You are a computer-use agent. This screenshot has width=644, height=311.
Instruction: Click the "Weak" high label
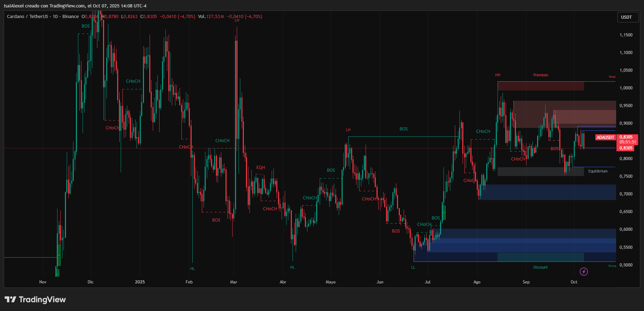[612, 77]
